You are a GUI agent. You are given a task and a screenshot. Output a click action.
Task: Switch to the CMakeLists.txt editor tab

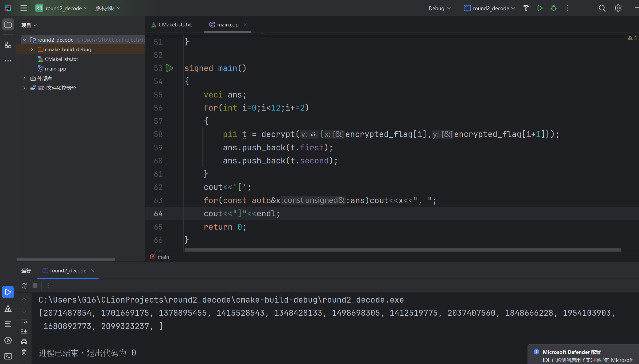point(172,25)
